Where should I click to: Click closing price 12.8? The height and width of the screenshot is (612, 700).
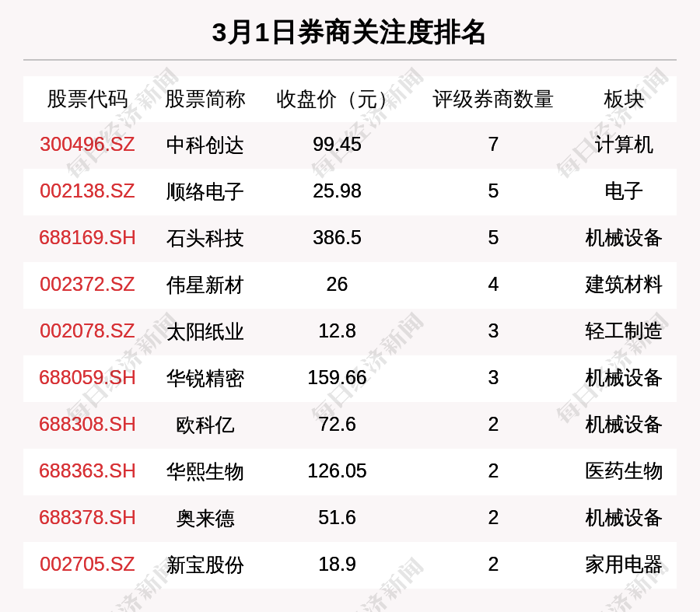tap(337, 330)
